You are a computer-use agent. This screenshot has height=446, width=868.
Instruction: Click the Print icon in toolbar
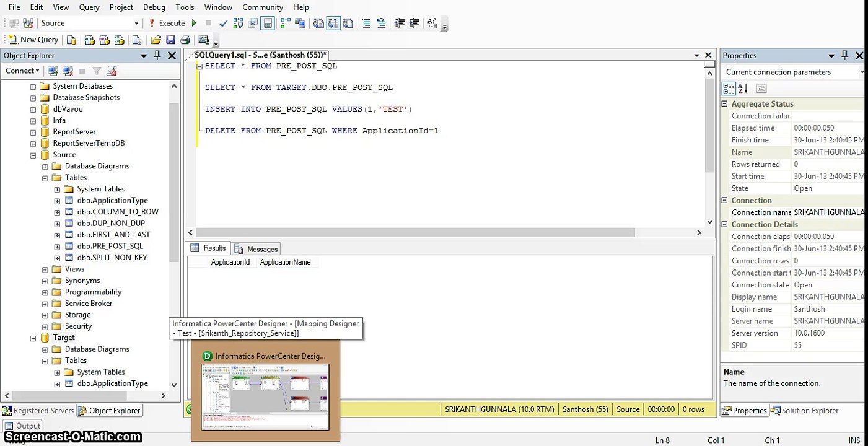click(x=185, y=40)
